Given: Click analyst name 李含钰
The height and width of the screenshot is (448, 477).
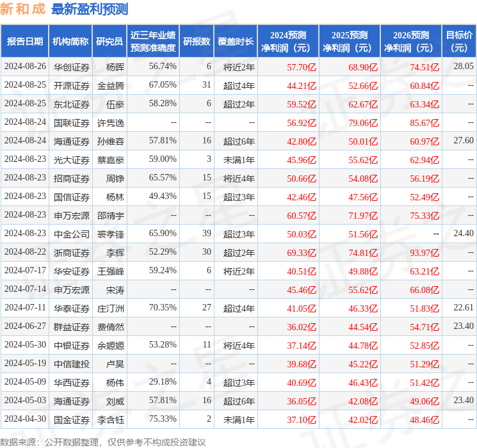Looking at the screenshot, I should pos(111,420).
